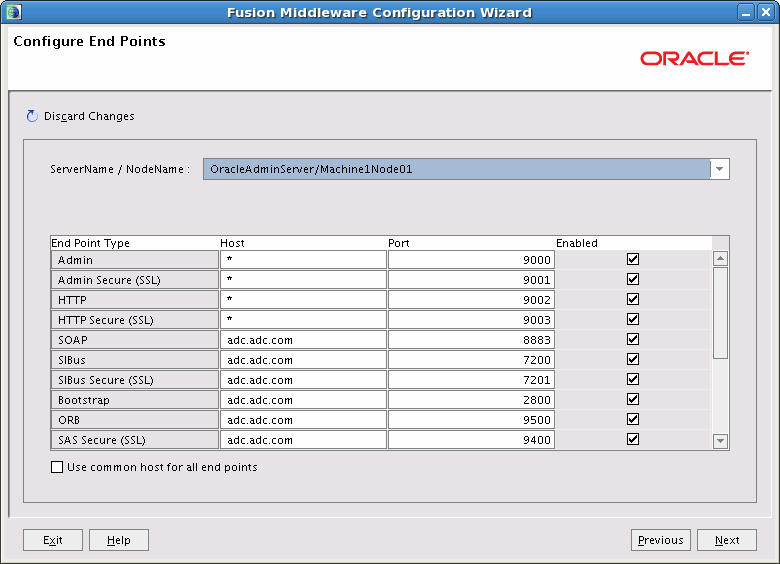Click the Enabled column header
The height and width of the screenshot is (564, 780).
tap(633, 243)
